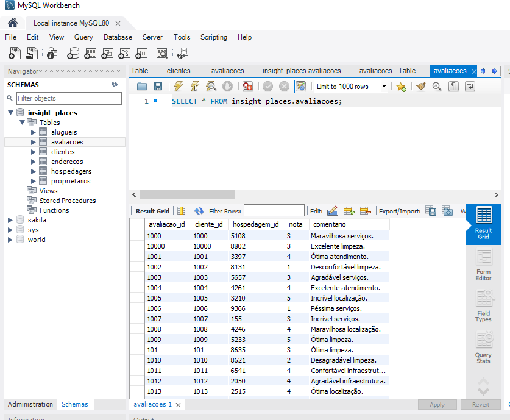Create a new function icon
This screenshot has width=510, height=420.
click(x=141, y=53)
